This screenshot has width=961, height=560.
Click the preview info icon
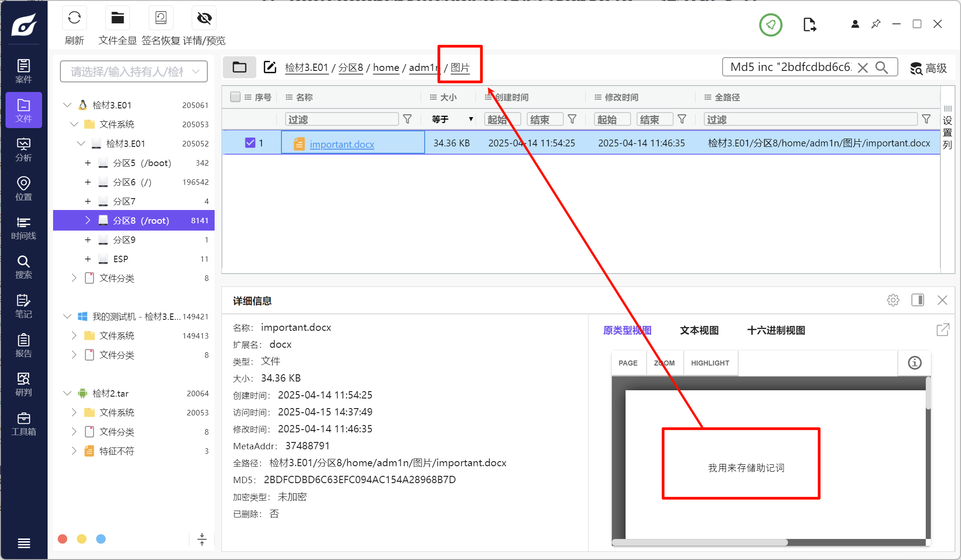tap(914, 363)
